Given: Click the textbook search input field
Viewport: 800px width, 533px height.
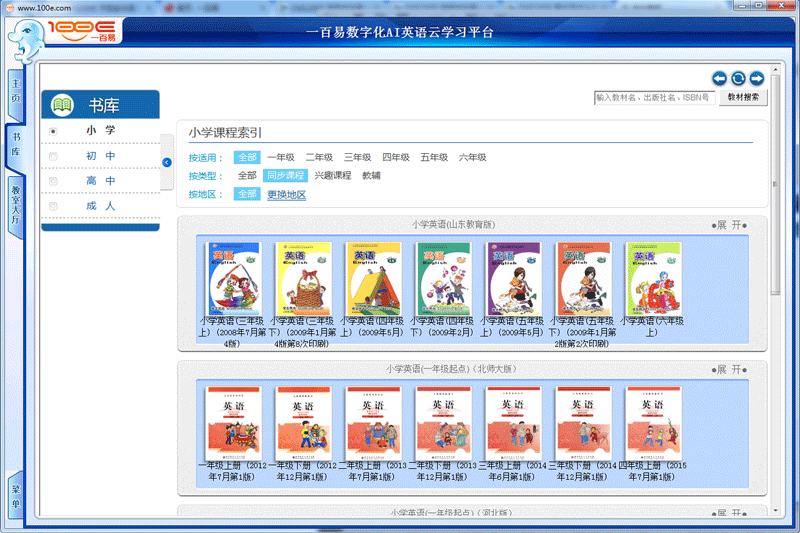Looking at the screenshot, I should [x=655, y=97].
